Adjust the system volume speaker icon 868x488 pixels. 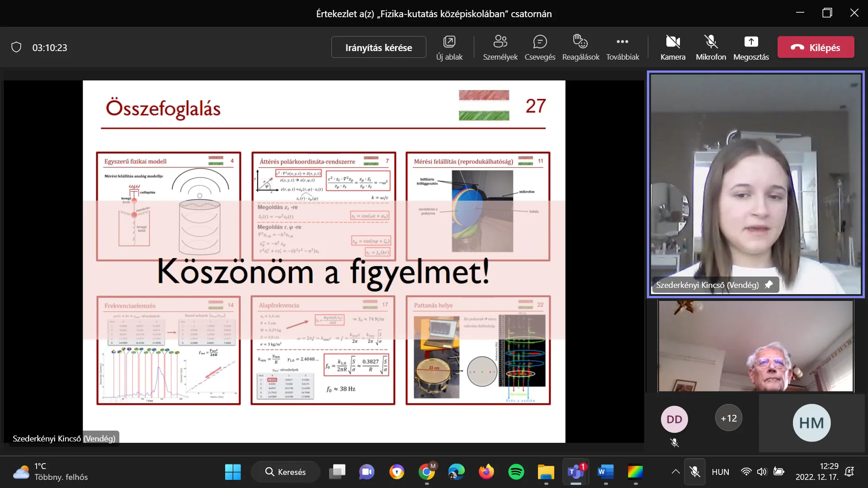pyautogui.click(x=762, y=472)
